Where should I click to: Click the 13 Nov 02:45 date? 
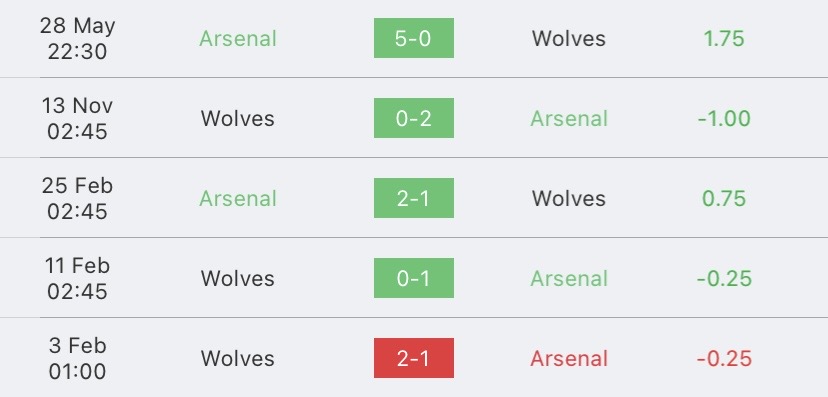(x=78, y=118)
